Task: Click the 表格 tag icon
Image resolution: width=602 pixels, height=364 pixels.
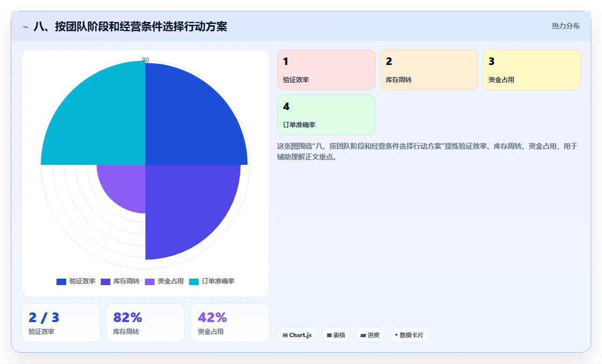Action: point(329,335)
